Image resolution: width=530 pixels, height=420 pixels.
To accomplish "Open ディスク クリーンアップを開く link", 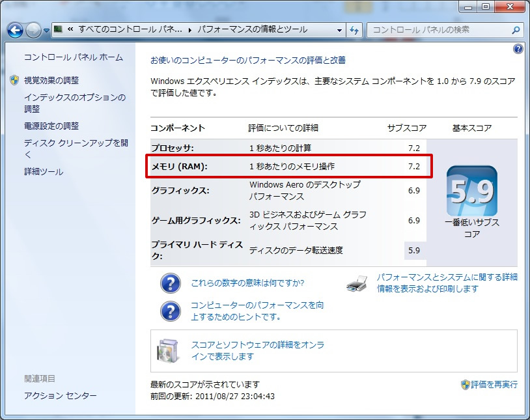I will (x=76, y=148).
